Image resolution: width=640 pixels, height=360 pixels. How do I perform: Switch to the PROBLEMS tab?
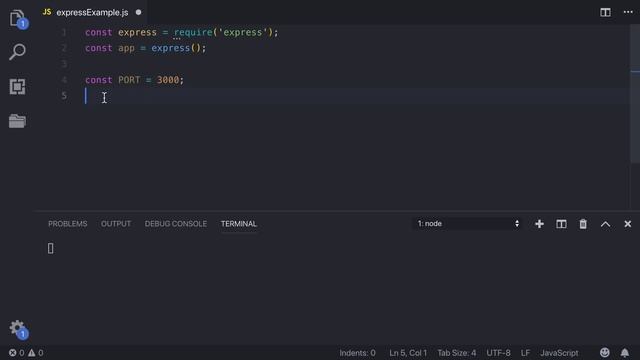click(68, 224)
